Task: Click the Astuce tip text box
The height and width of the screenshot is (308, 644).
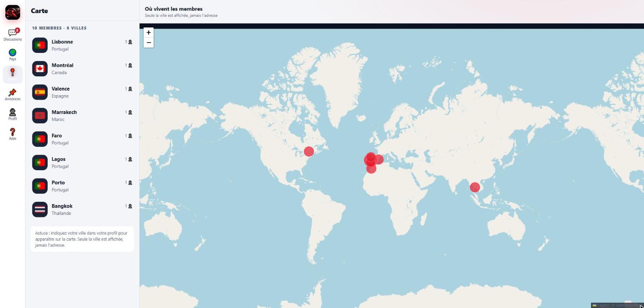Action: [x=82, y=239]
